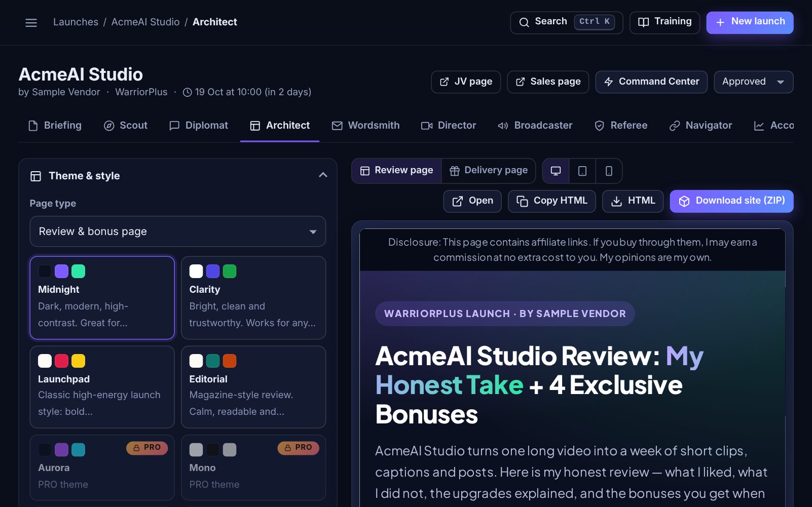Click the cube icon on Download site
This screenshot has width=812, height=507.
(684, 201)
